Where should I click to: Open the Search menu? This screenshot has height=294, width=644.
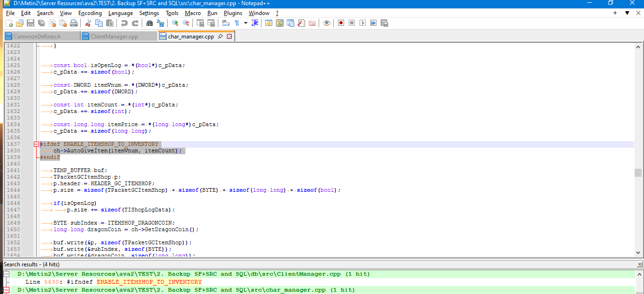[x=45, y=13]
